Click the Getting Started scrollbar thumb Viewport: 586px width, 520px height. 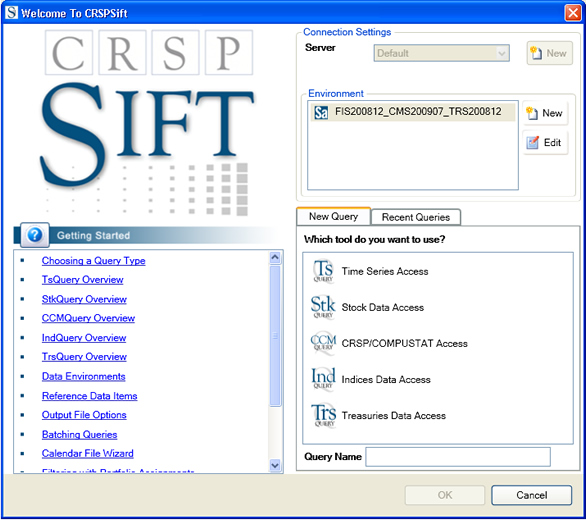point(275,335)
